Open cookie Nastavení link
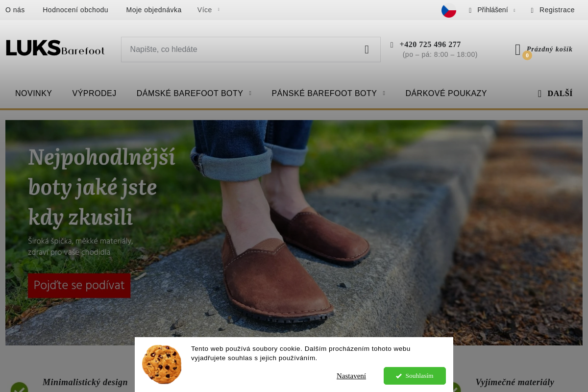Viewport: 588px width, 392px height. [x=351, y=376]
